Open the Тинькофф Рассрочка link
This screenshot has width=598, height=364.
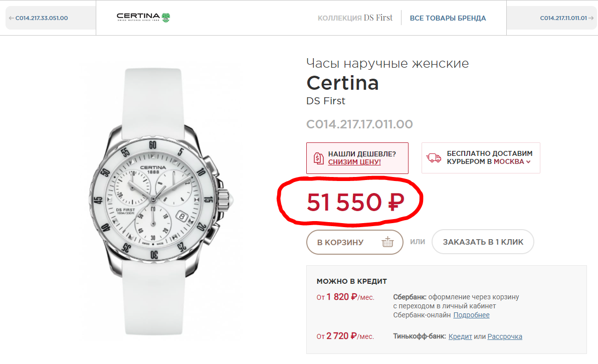(505, 336)
